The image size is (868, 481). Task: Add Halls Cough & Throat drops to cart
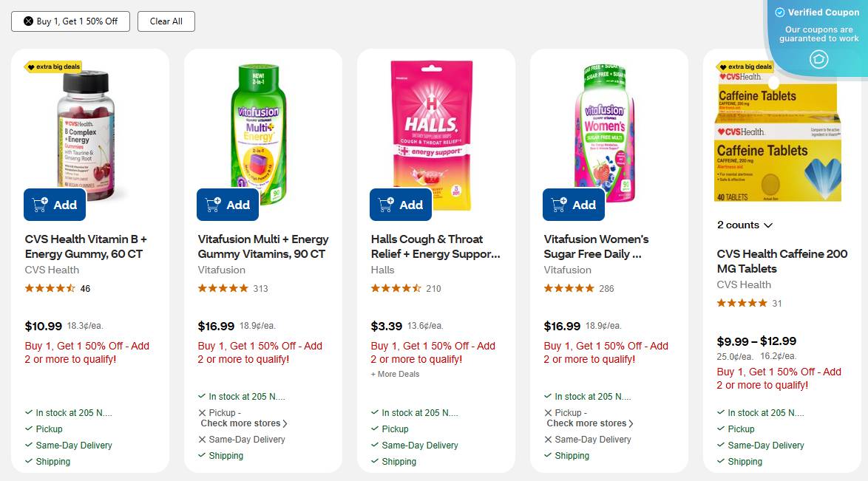point(400,204)
